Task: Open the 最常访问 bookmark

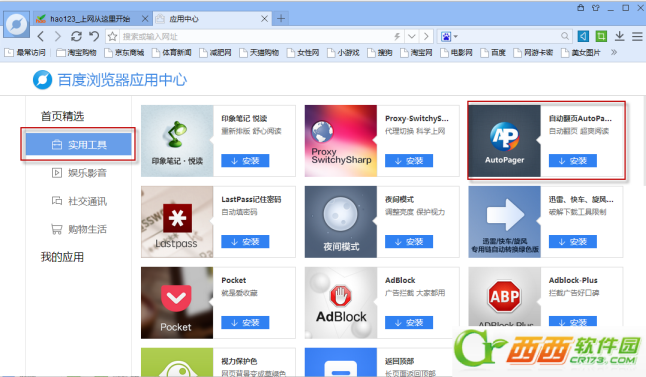Action: point(25,53)
